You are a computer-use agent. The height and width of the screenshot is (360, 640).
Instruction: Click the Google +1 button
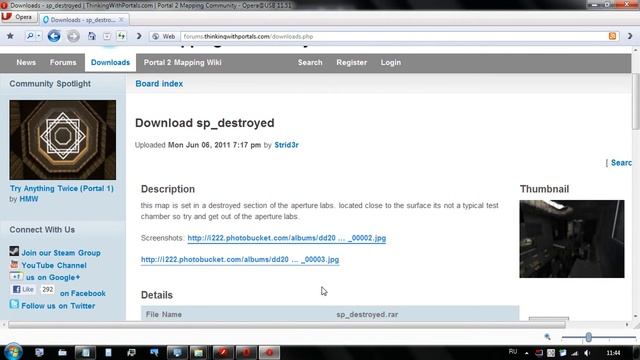pos(16,277)
